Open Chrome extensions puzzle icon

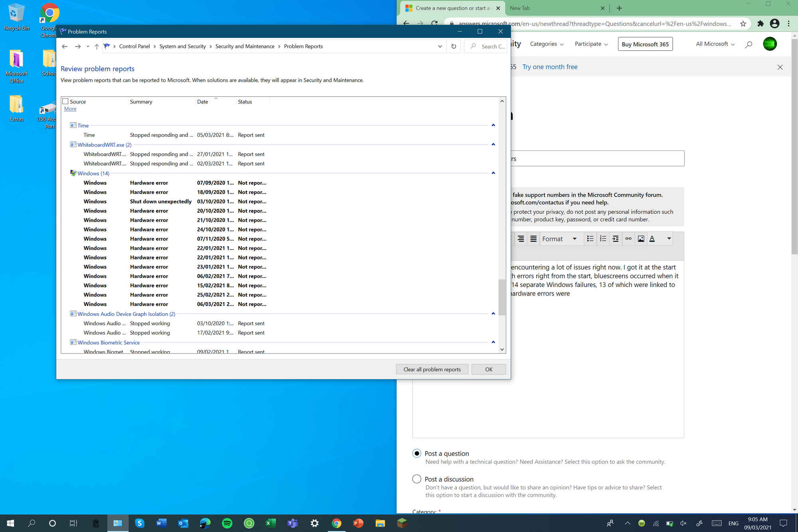[760, 24]
